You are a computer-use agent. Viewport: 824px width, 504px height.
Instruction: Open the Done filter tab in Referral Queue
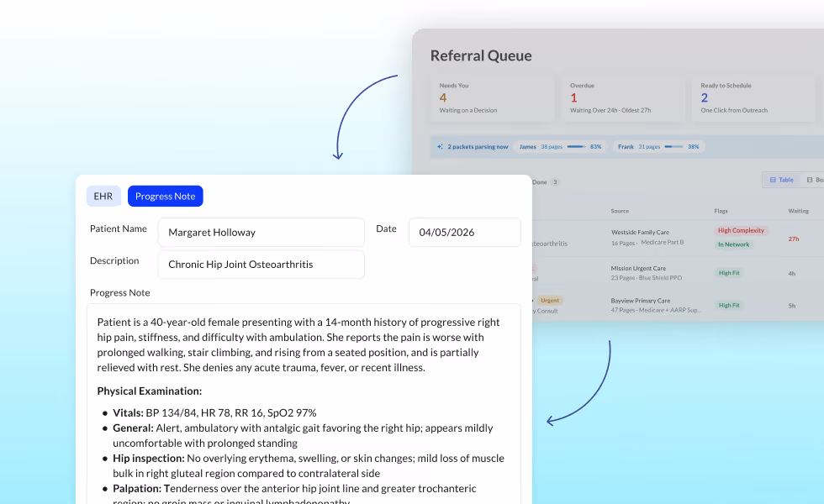[546, 182]
